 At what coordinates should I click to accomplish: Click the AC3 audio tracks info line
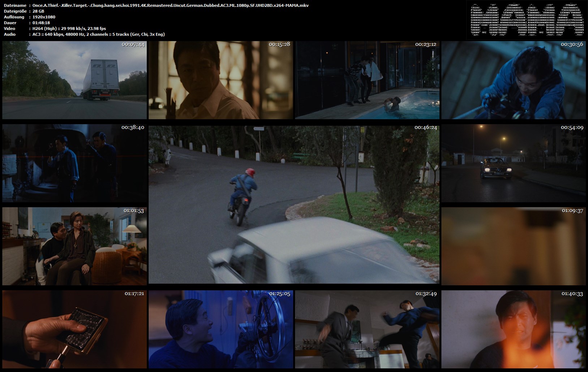pyautogui.click(x=98, y=34)
